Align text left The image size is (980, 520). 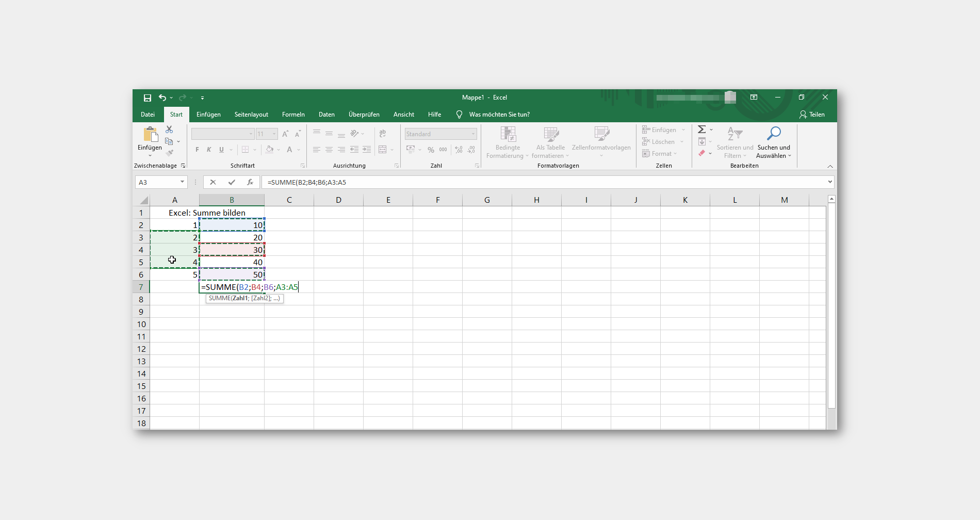click(317, 150)
